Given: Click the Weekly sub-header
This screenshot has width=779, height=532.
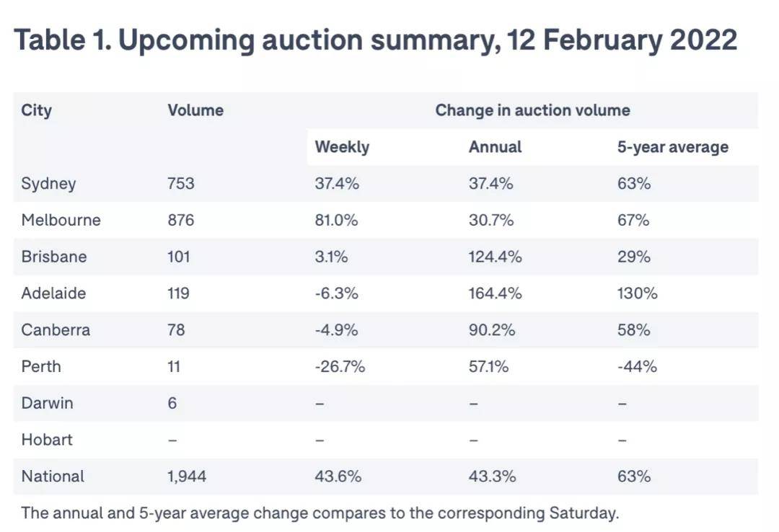Looking at the screenshot, I should coord(342,147).
